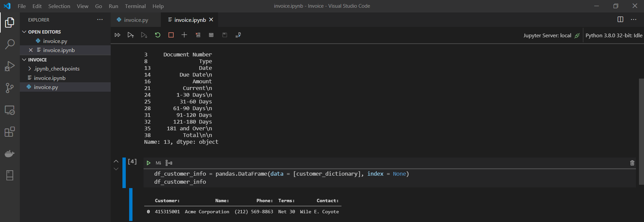This screenshot has width=644, height=222.
Task: Split the editor right
Action: click(x=621, y=19)
